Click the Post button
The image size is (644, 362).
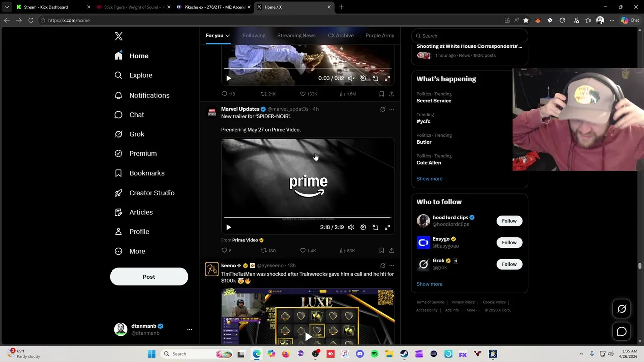tap(149, 277)
